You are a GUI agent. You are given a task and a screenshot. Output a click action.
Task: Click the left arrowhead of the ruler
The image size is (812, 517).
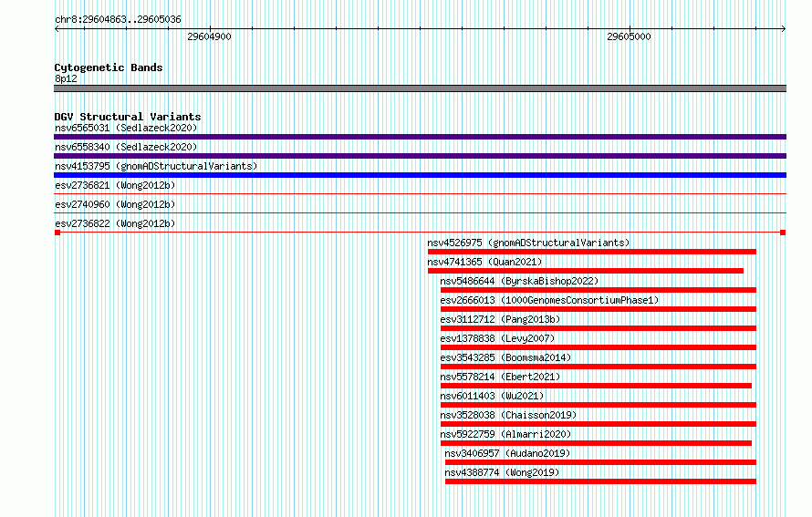[x=57, y=29]
